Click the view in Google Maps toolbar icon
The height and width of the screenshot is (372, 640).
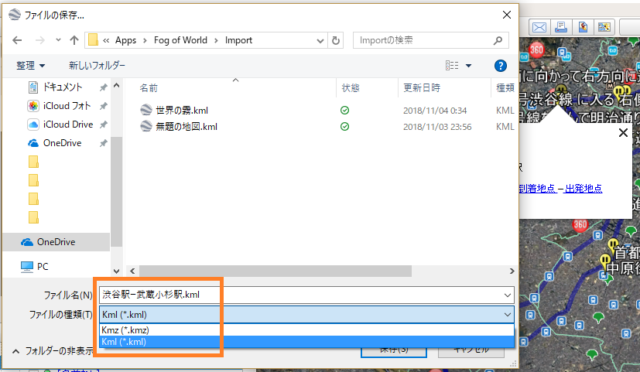pos(604,27)
